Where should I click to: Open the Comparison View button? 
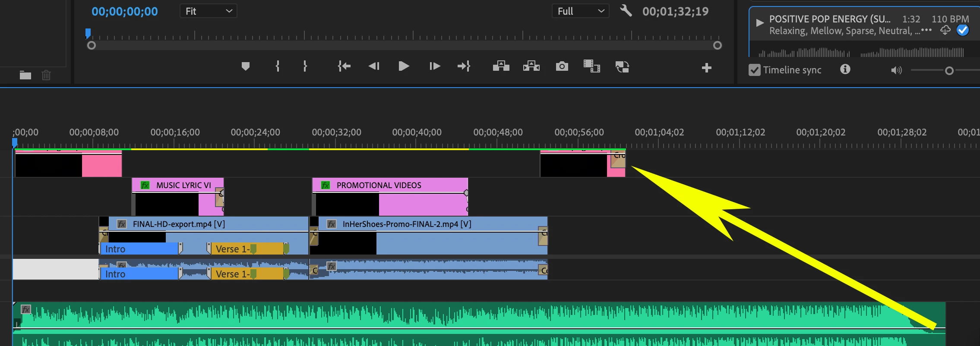(592, 66)
